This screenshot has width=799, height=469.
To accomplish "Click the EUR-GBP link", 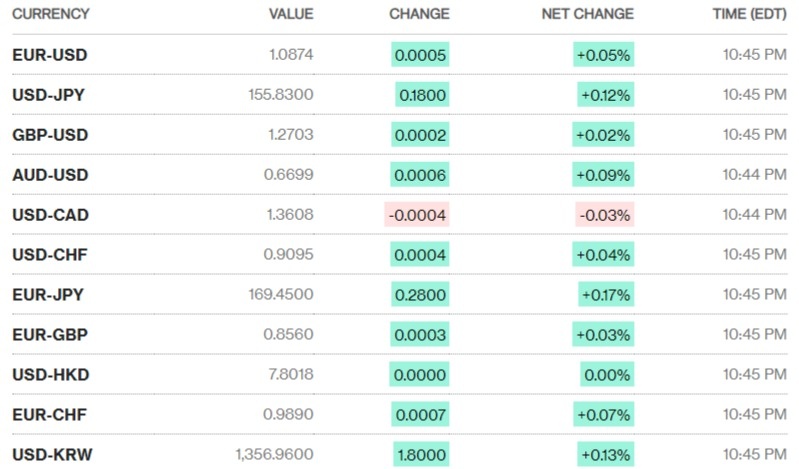I will click(50, 335).
